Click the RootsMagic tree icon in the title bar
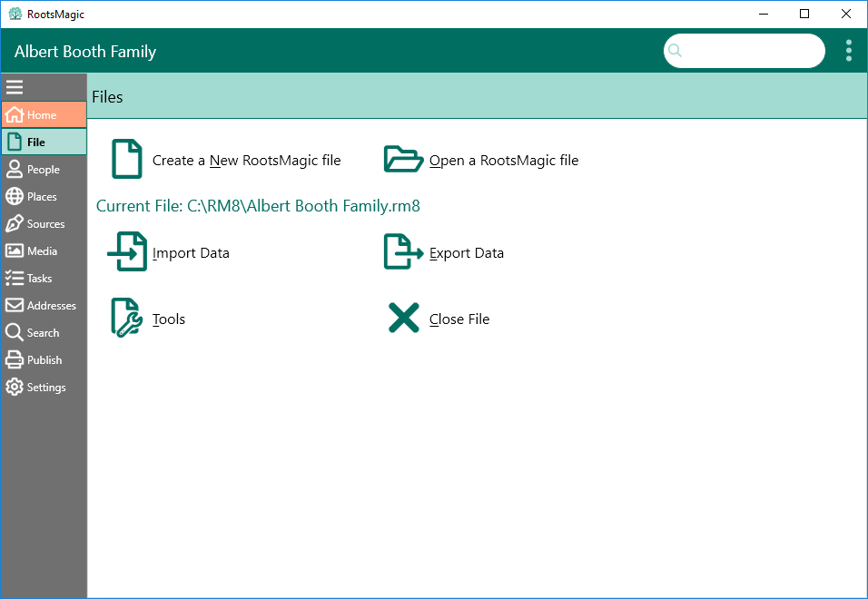868x599 pixels. pos(15,14)
